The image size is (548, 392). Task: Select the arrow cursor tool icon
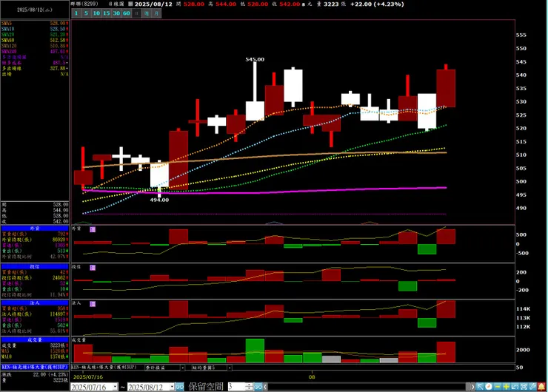(x=480, y=387)
